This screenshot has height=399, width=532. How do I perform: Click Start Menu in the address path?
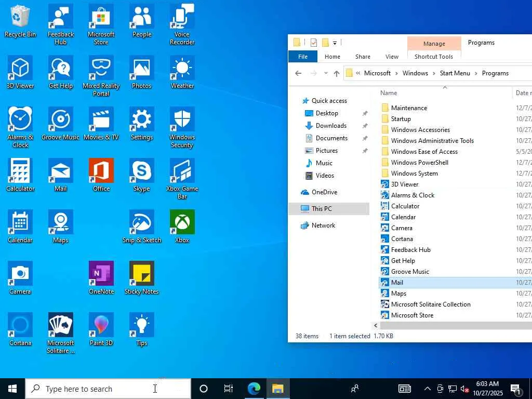pyautogui.click(x=455, y=73)
